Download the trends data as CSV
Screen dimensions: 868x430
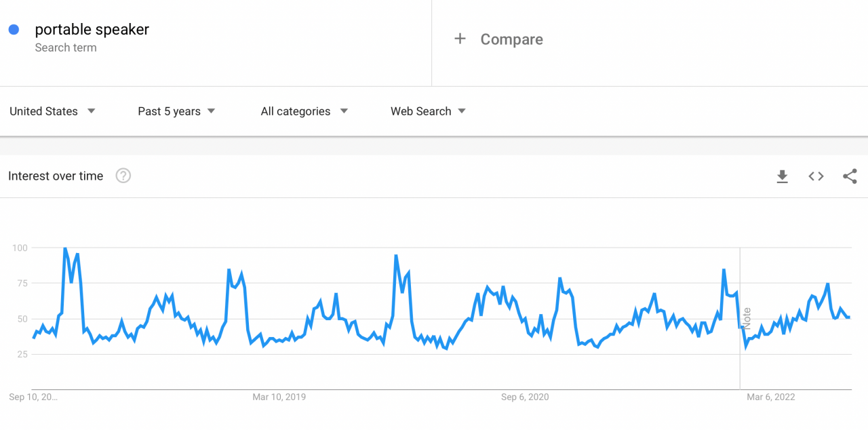pos(782,176)
